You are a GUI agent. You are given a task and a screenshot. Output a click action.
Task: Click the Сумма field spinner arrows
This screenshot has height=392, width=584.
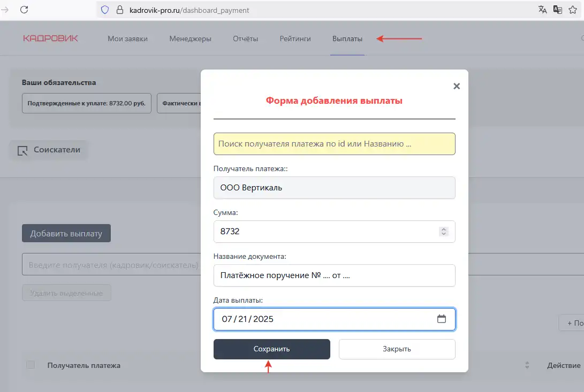pyautogui.click(x=443, y=232)
